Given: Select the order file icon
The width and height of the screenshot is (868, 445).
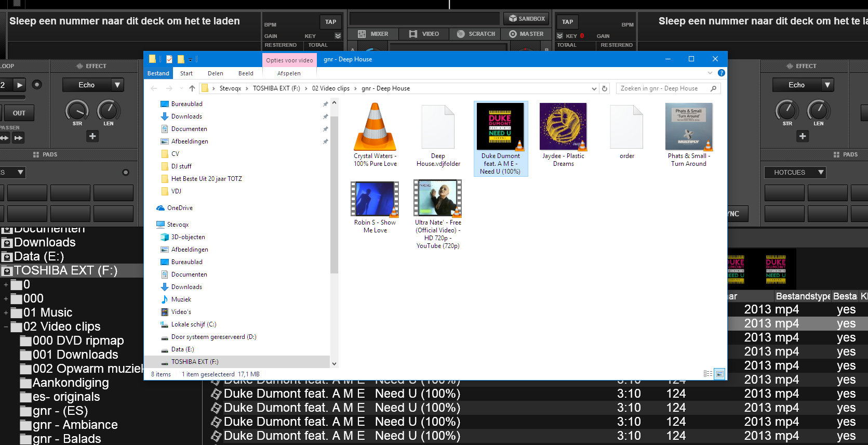Looking at the screenshot, I should click(626, 127).
